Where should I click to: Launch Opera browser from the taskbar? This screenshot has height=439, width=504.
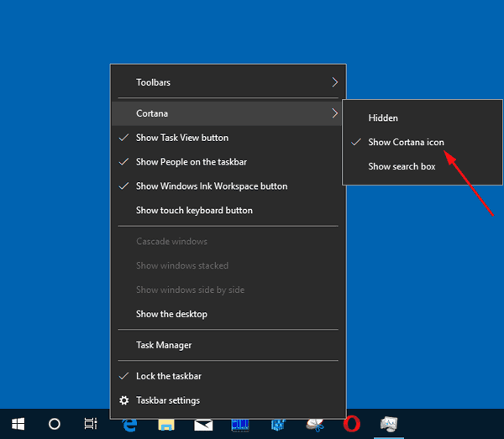pos(352,424)
